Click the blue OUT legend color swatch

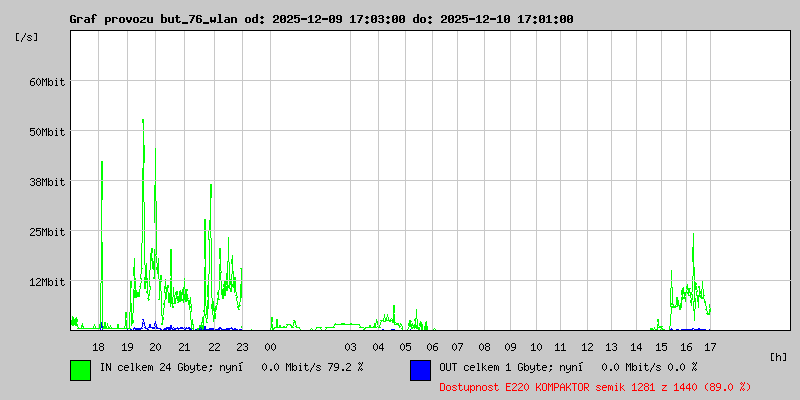tap(420, 370)
